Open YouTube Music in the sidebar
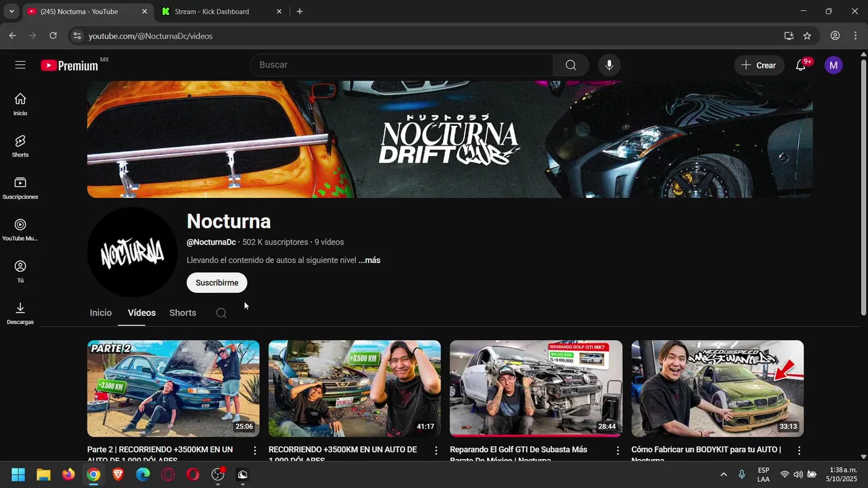868x488 pixels. click(x=20, y=230)
